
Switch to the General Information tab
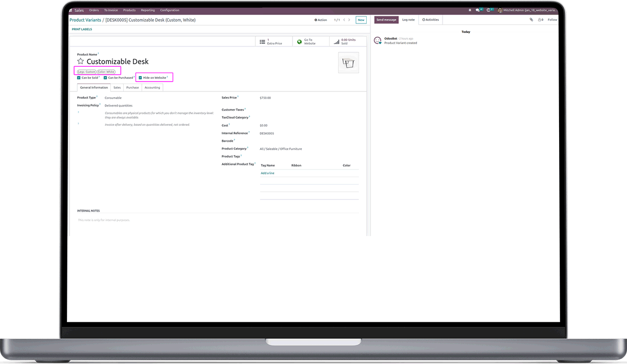[94, 88]
